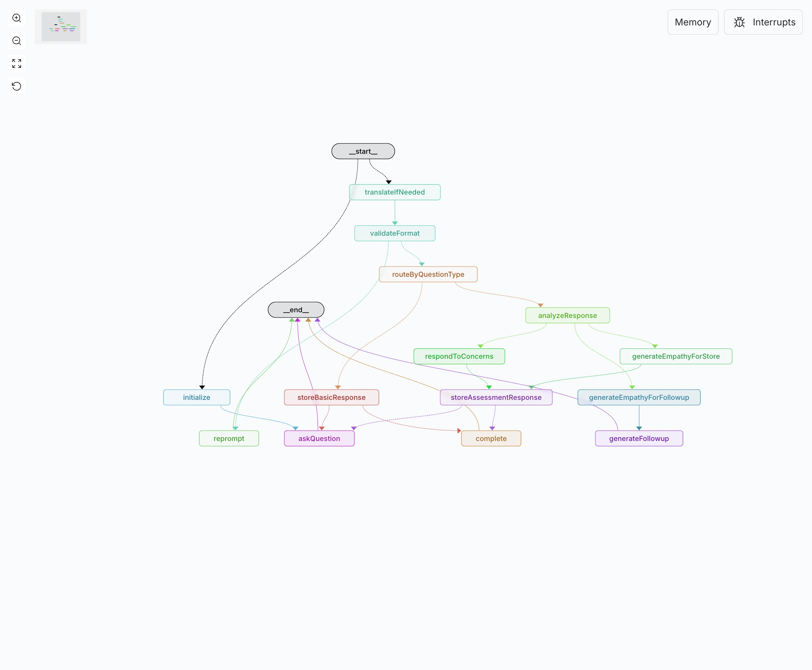
Task: Select the generateEmpathyForStore node
Action: coord(676,356)
